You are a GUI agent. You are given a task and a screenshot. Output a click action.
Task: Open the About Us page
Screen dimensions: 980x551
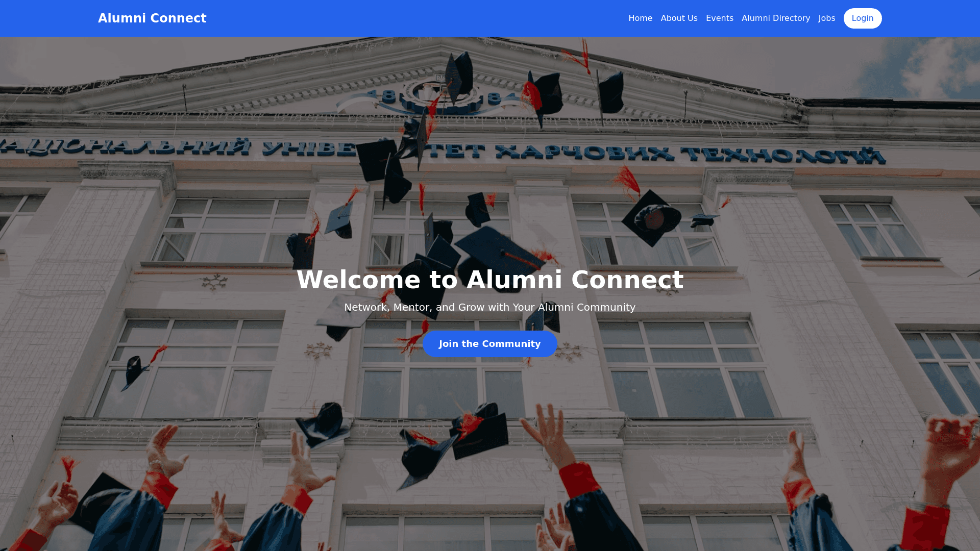[679, 18]
